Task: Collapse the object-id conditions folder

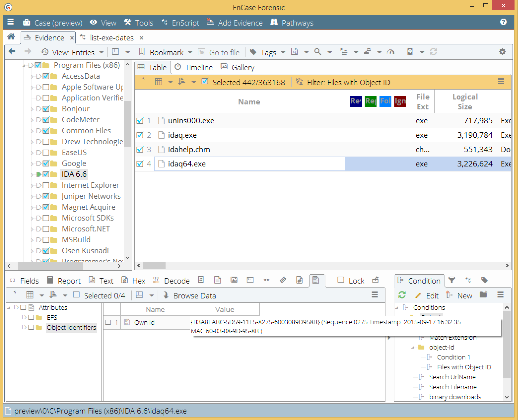Action: (x=413, y=348)
